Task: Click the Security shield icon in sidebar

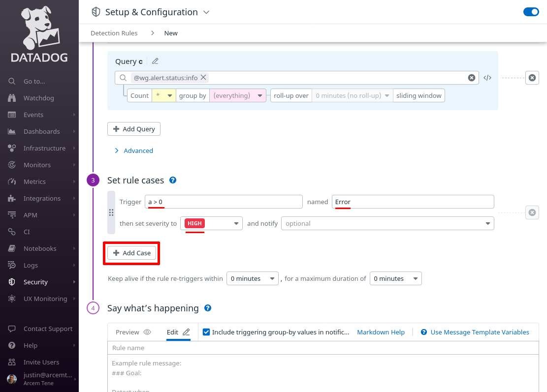Action: 12,282
